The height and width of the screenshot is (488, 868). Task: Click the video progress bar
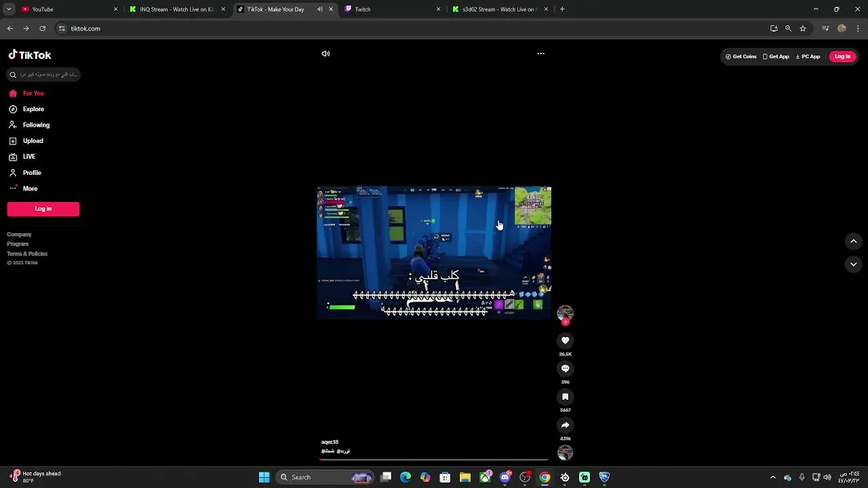tap(434, 460)
